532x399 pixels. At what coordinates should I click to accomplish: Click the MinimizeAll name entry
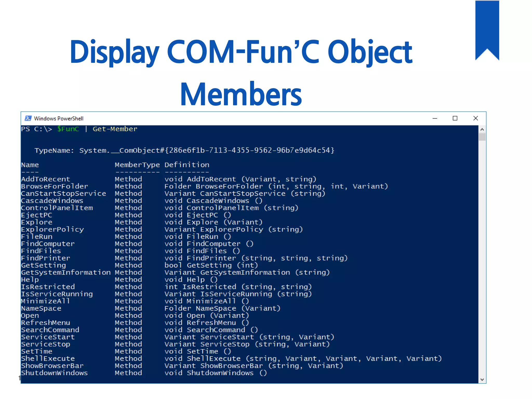[x=45, y=301]
